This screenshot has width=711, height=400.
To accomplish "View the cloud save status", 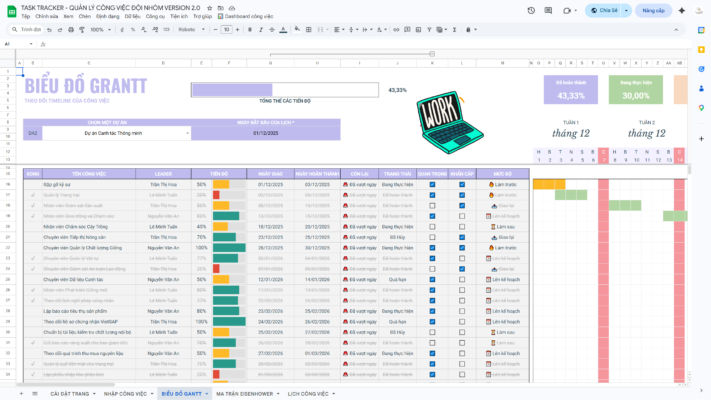I will [232, 8].
